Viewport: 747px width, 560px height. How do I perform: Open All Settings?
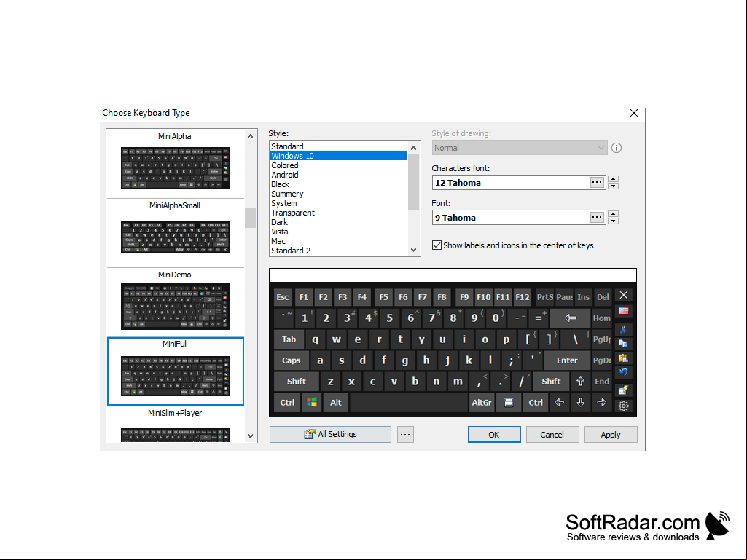point(330,434)
